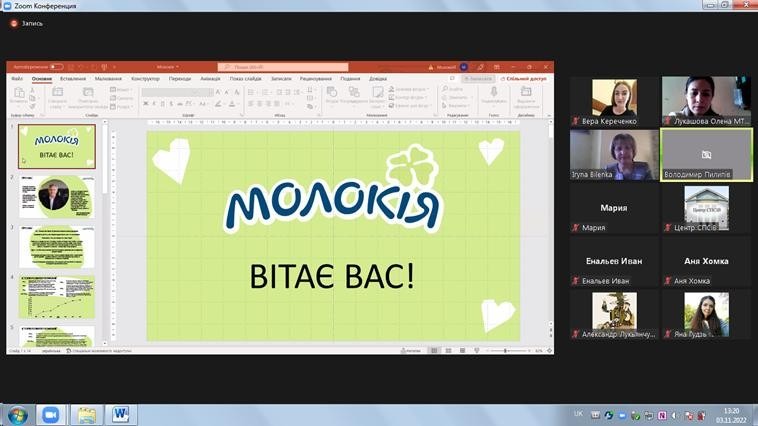Click the Designer ideas icon

click(526, 91)
